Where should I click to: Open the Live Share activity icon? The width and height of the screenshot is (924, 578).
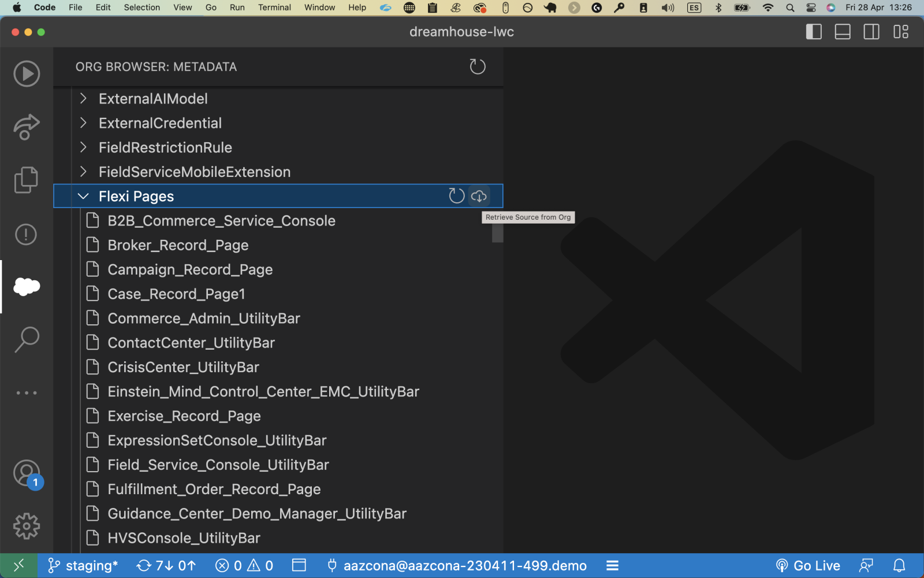27,127
